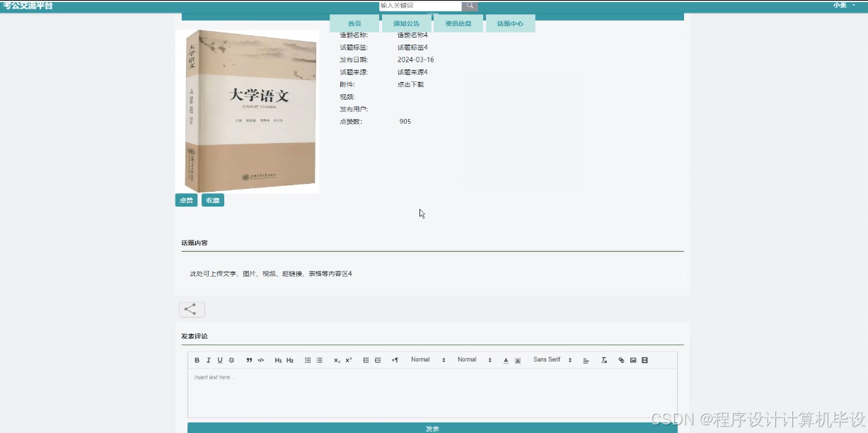Open the heading level dropdown

pos(475,360)
